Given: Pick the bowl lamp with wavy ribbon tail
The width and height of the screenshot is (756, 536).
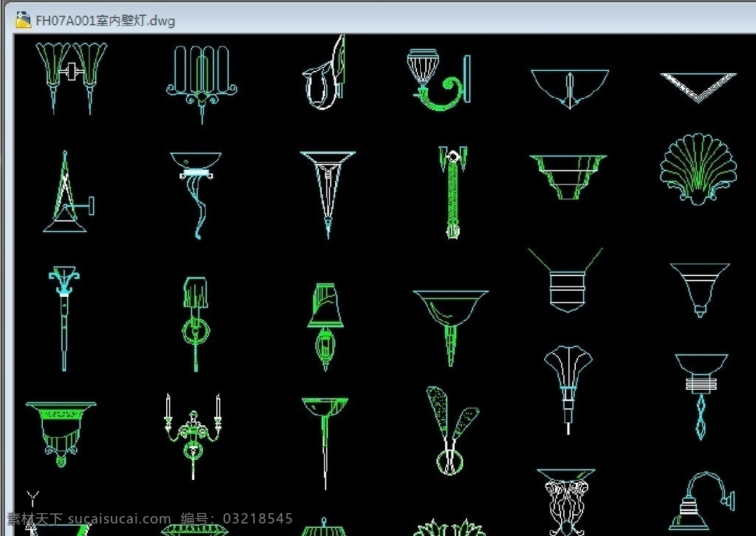Looking at the screenshot, I should (x=196, y=195).
